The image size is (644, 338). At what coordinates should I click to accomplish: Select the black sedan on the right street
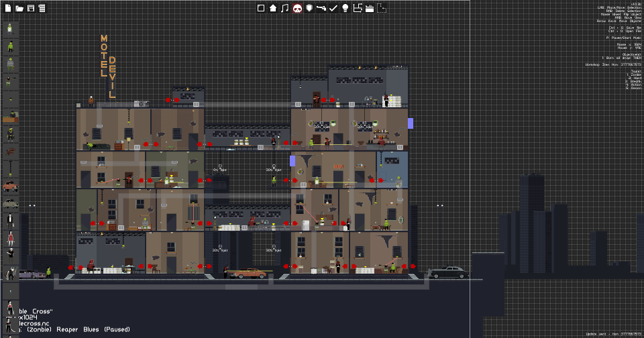(x=447, y=272)
